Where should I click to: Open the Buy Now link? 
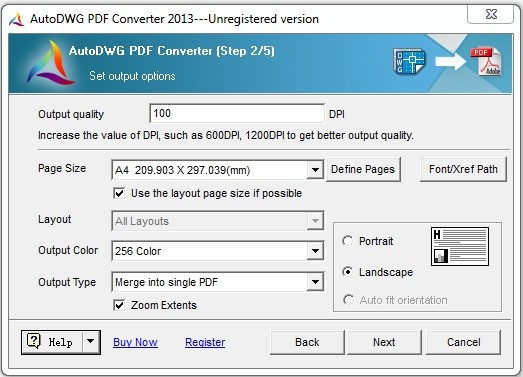[135, 342]
